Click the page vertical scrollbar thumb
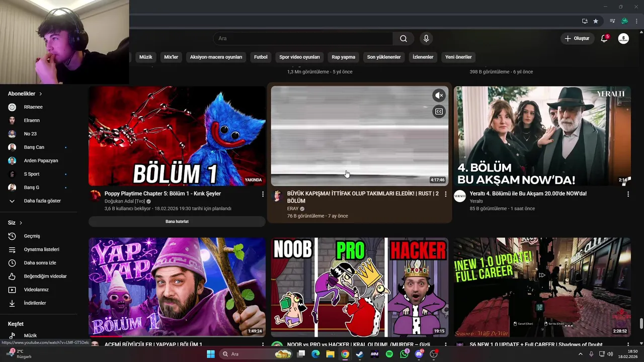Image resolution: width=644 pixels, height=362 pixels. click(x=641, y=323)
